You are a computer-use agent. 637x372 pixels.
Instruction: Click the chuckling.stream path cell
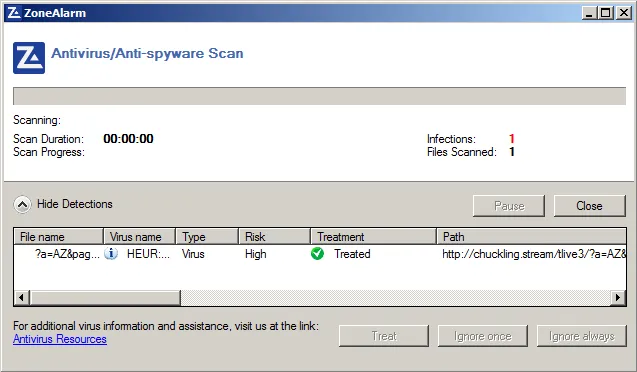tap(534, 254)
